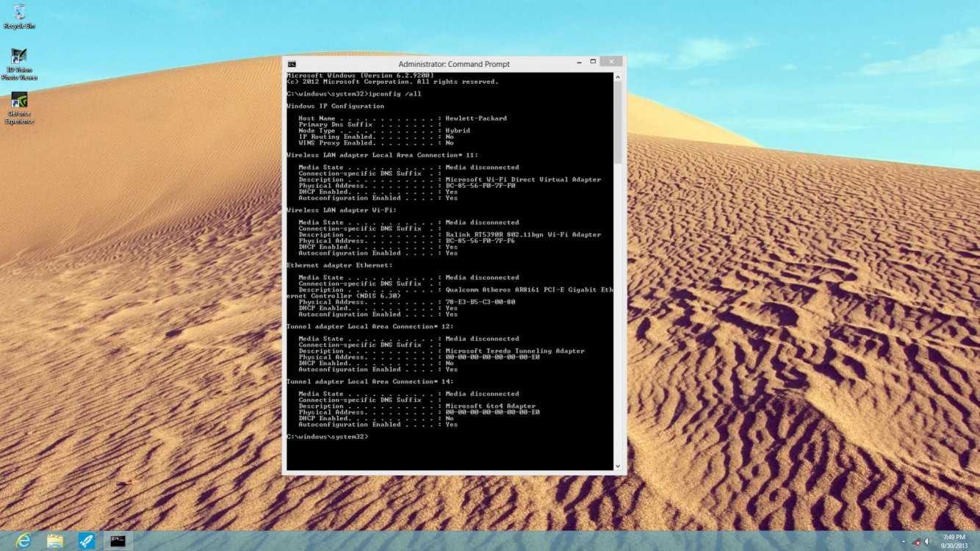
Task: Open 3D Vision Photo Viewer shortcut
Action: 19,65
